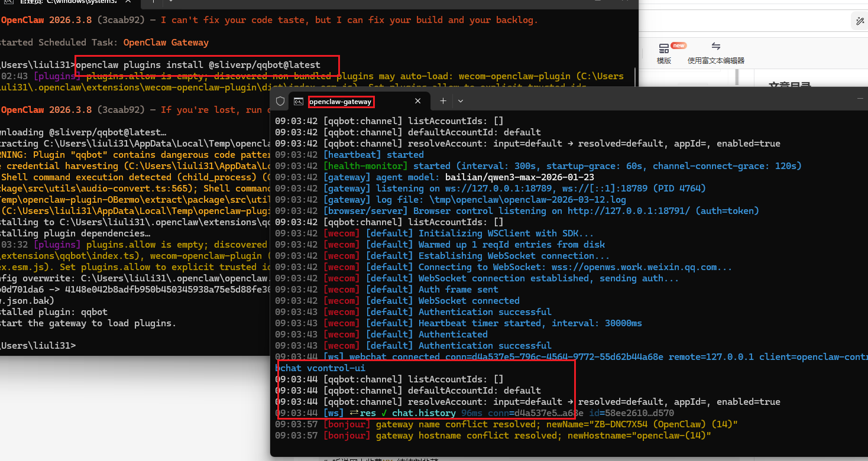Click the magic wand icon in the editor
This screenshot has height=461, width=868.
860,21
